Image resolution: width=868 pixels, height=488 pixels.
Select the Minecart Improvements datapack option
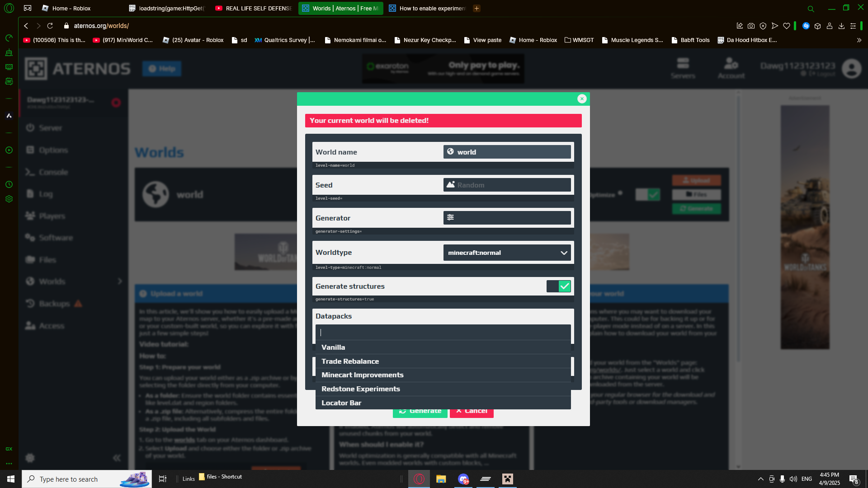443,375
